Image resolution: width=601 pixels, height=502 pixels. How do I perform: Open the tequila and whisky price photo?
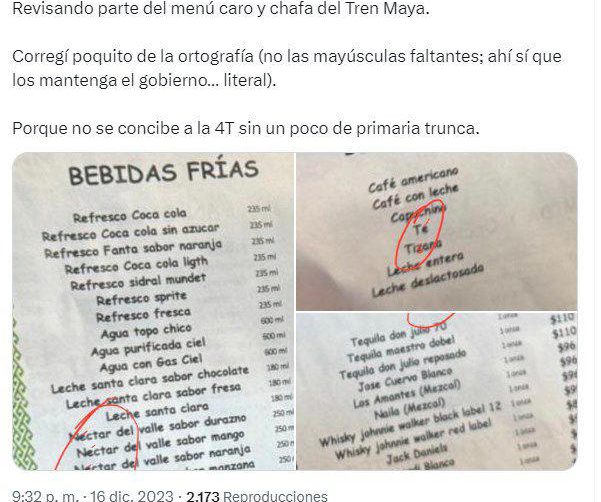coord(437,391)
